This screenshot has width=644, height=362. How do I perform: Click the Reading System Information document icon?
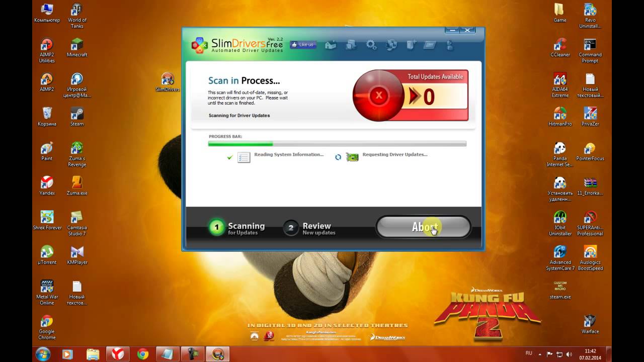[x=244, y=157]
